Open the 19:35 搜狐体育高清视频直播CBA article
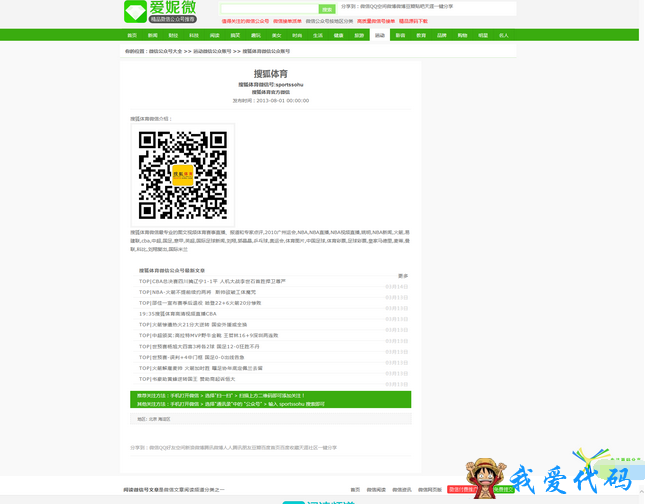The width and height of the screenshot is (649, 504). point(178,314)
